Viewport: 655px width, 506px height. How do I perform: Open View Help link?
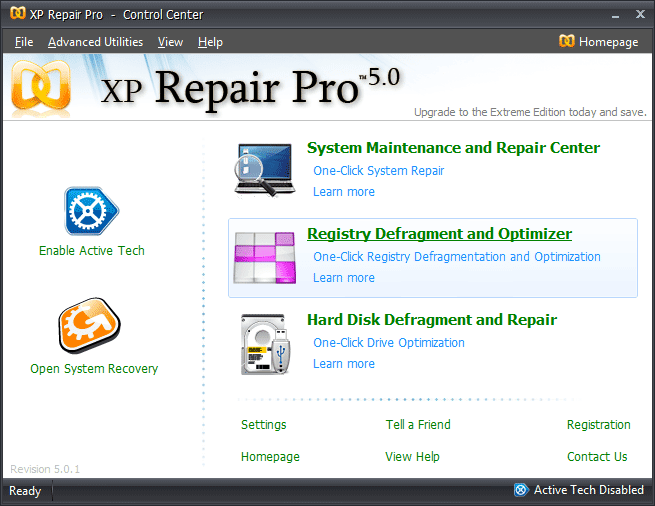(412, 457)
